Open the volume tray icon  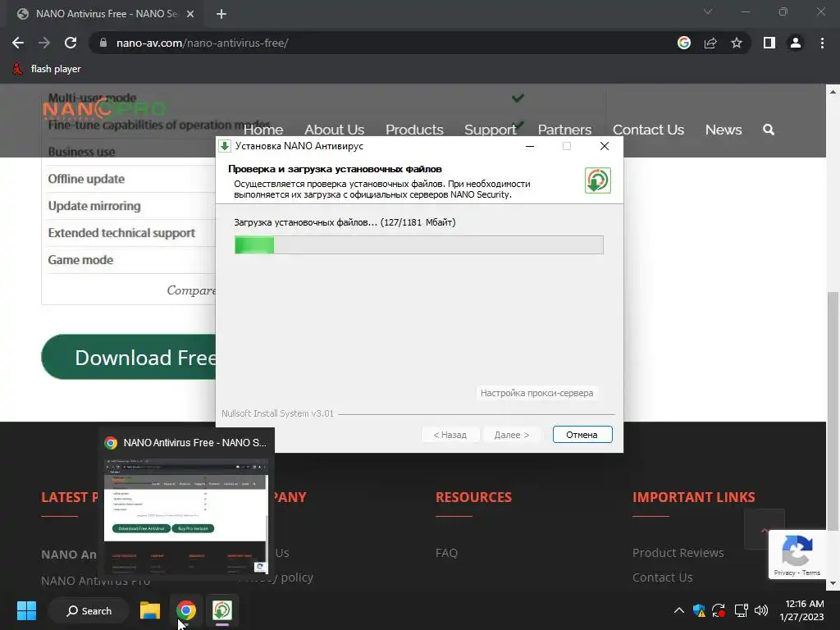[760, 610]
